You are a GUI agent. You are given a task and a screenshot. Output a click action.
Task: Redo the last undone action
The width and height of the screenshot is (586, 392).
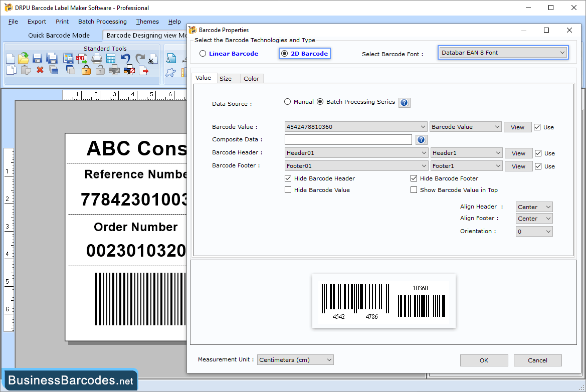point(140,58)
